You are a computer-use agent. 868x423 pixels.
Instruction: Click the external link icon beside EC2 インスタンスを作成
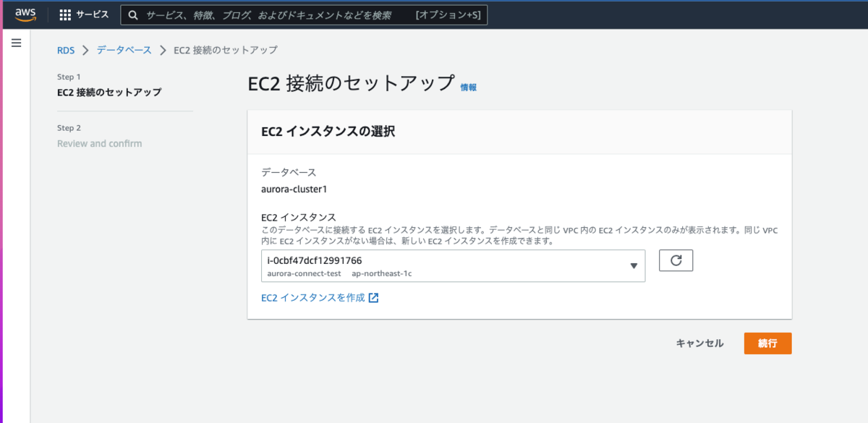coord(374,298)
